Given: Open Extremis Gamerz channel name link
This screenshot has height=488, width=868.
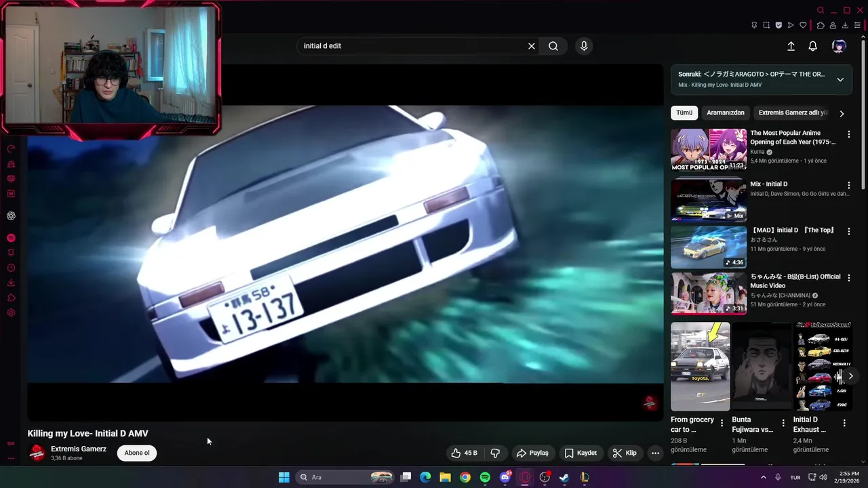Looking at the screenshot, I should pos(79,449).
